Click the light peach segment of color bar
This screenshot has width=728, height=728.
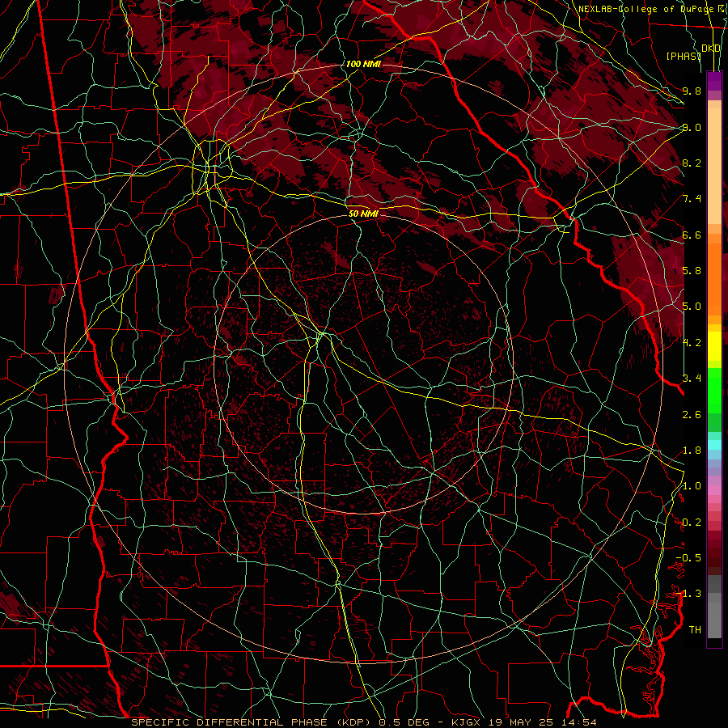714,167
